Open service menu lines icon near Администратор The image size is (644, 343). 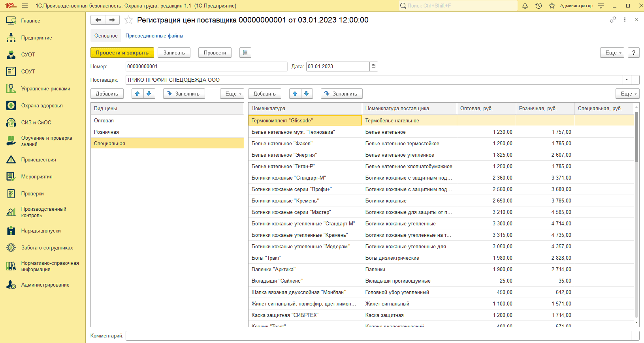point(601,6)
